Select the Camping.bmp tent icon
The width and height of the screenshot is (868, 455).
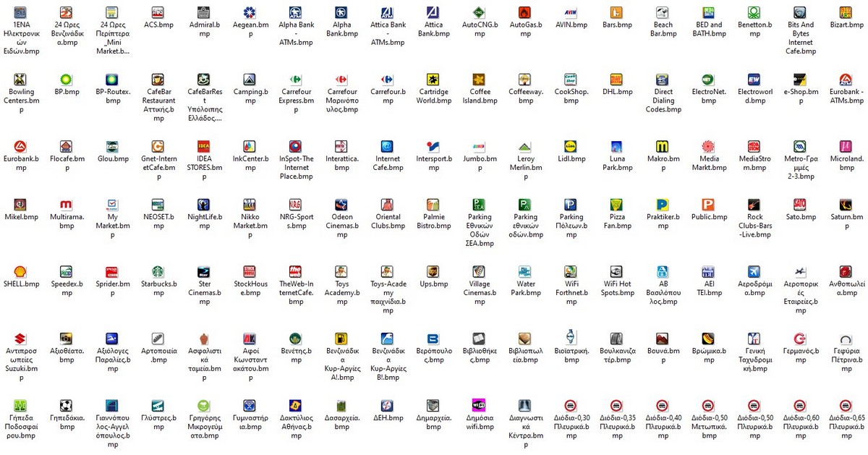(250, 80)
